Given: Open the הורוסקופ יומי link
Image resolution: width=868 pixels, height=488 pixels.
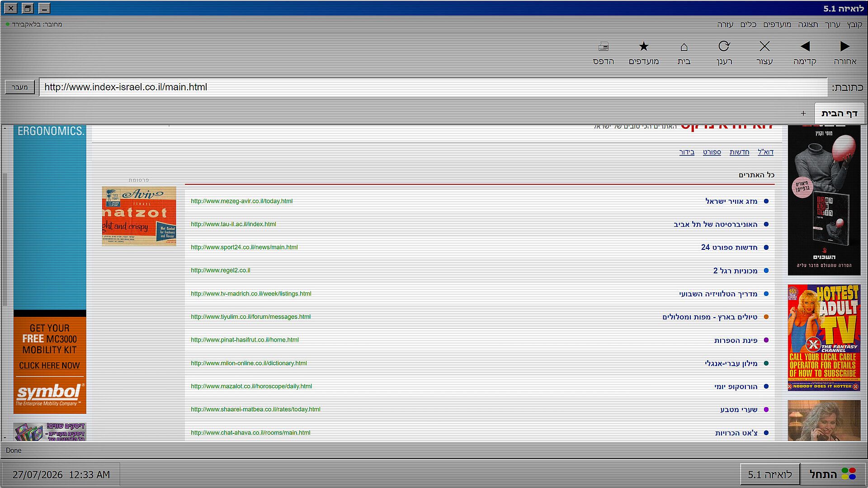Looking at the screenshot, I should (736, 386).
